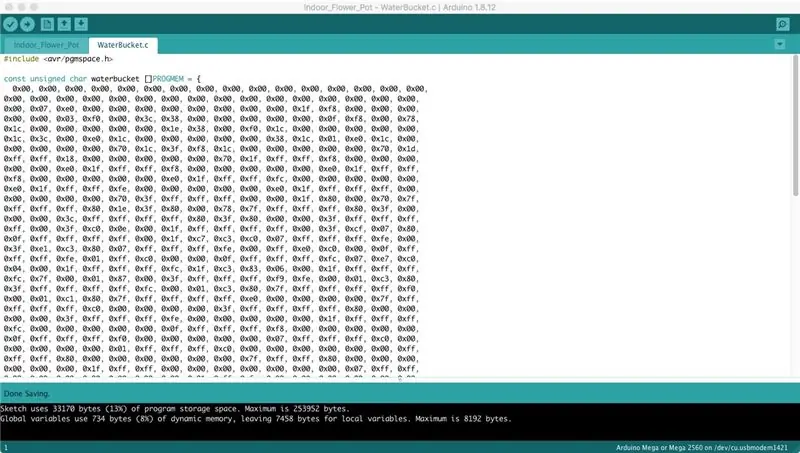The width and height of the screenshot is (800, 453).
Task: Click the 'const unsigned char' declaration text
Action: pos(45,79)
